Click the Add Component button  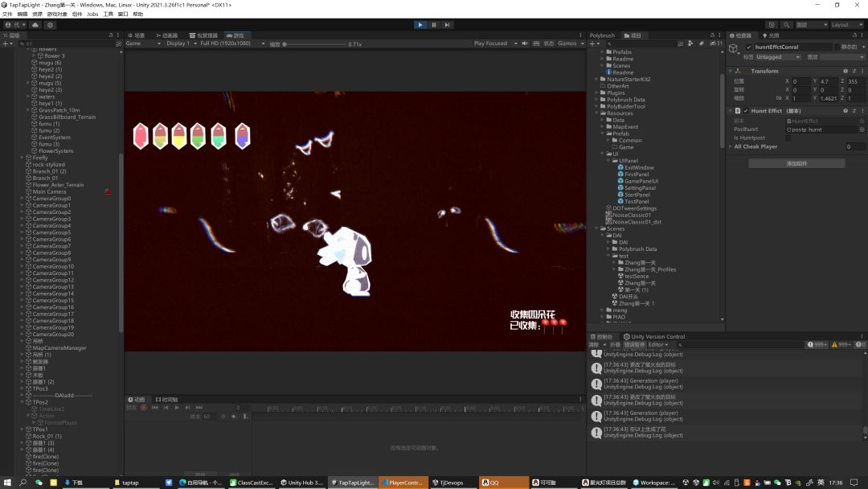(x=796, y=163)
